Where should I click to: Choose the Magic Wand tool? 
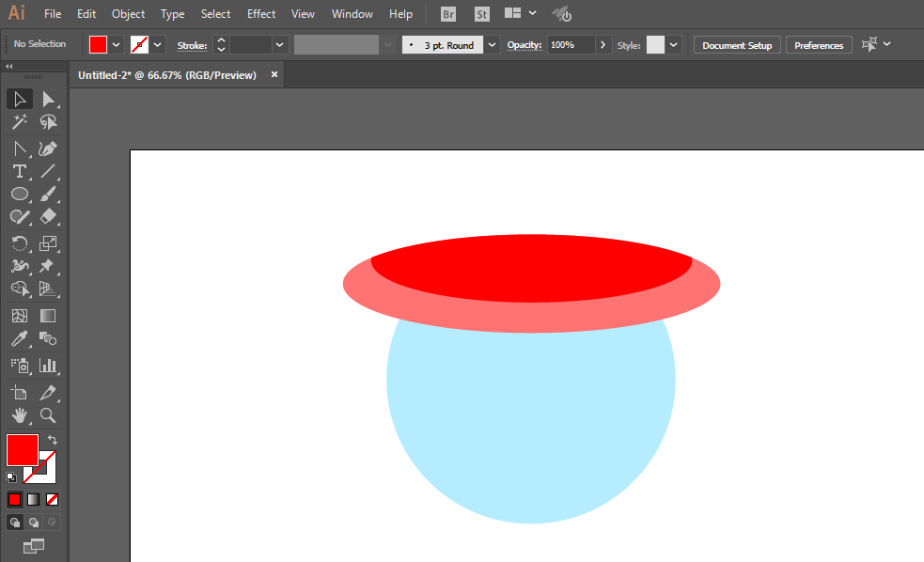[x=20, y=122]
